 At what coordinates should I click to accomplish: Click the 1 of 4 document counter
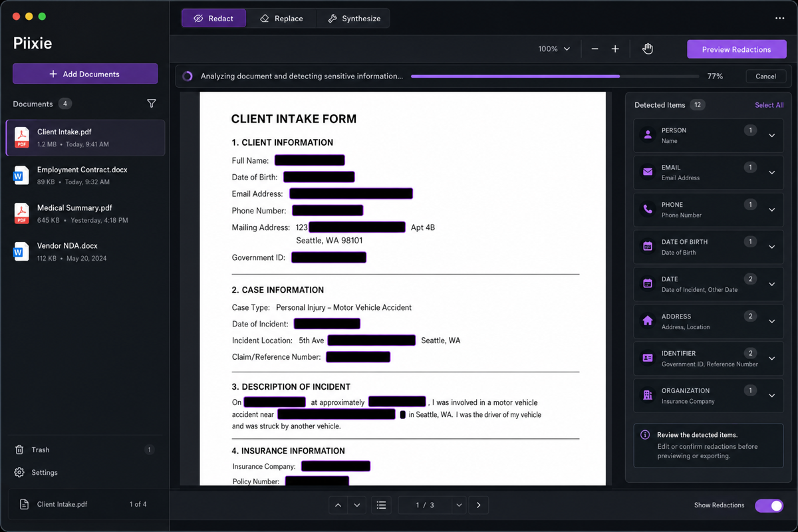coord(138,505)
